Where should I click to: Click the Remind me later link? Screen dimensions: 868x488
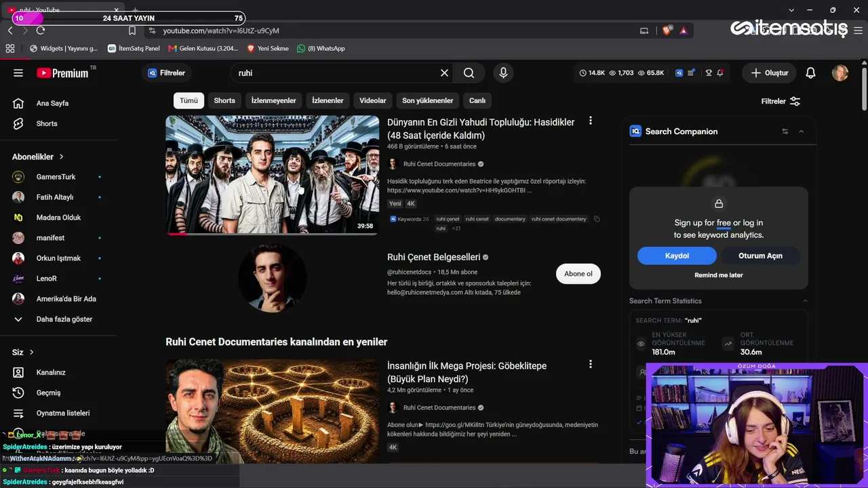point(719,275)
